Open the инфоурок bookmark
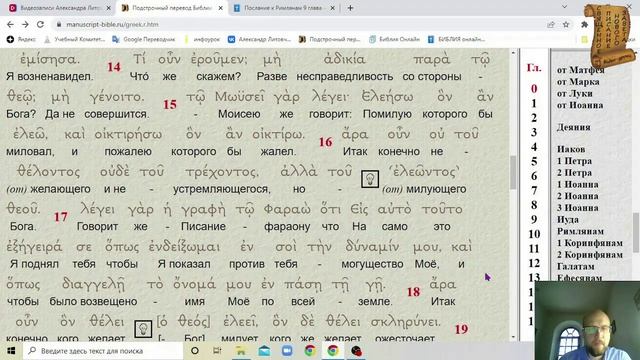640x360 pixels. pos(202,39)
